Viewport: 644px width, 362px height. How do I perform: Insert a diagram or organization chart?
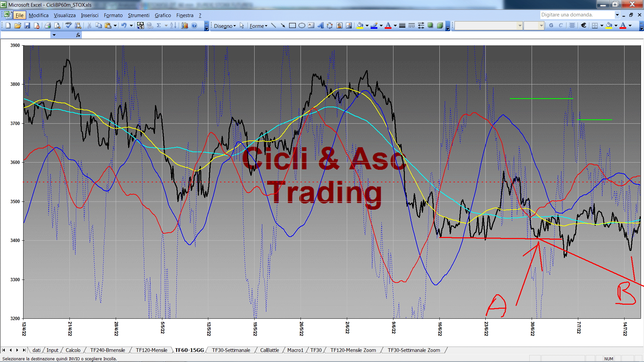coord(330,25)
